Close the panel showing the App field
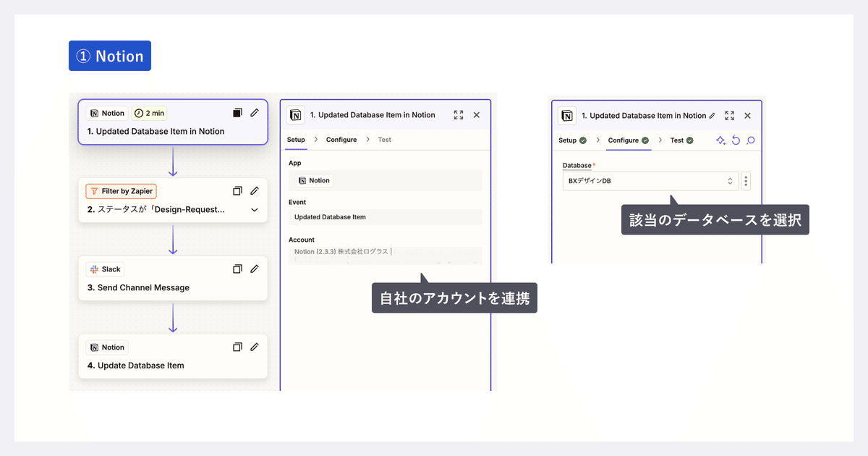 click(477, 115)
